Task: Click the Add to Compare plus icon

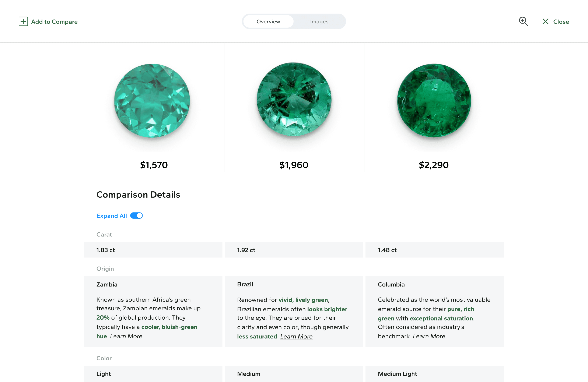Action: point(23,21)
